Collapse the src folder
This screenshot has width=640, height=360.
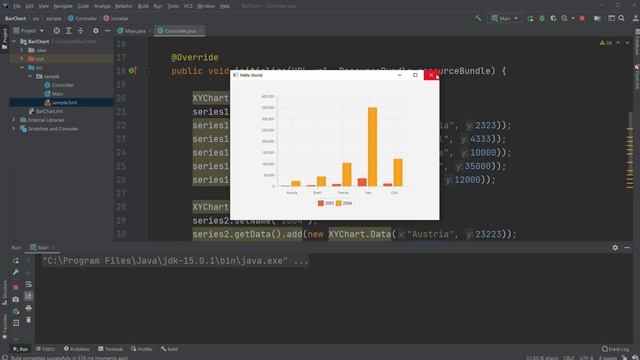(22, 68)
